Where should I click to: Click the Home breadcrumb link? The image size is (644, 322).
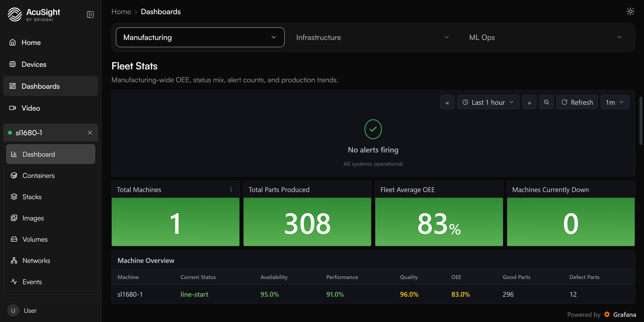coord(121,12)
